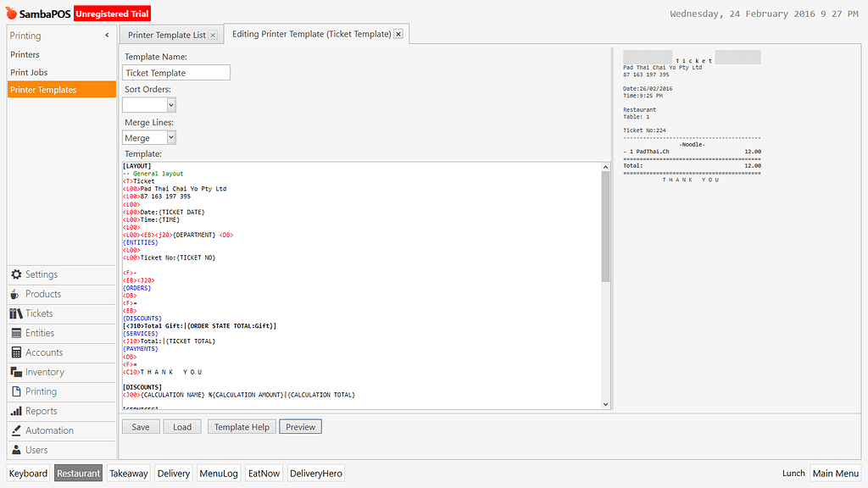This screenshot has height=488, width=868.
Task: Open the Products cup icon section
Action: pos(17,294)
